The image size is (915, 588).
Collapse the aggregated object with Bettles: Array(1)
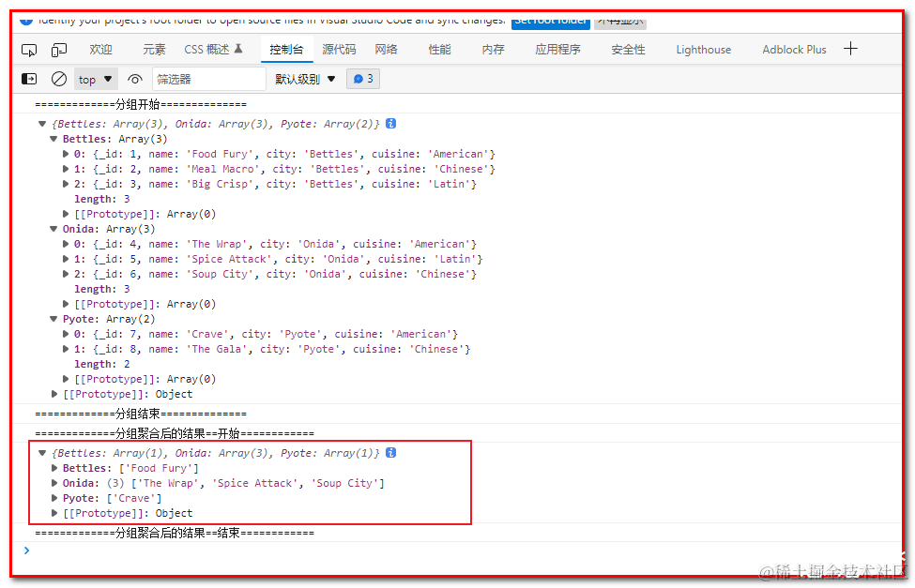42,453
